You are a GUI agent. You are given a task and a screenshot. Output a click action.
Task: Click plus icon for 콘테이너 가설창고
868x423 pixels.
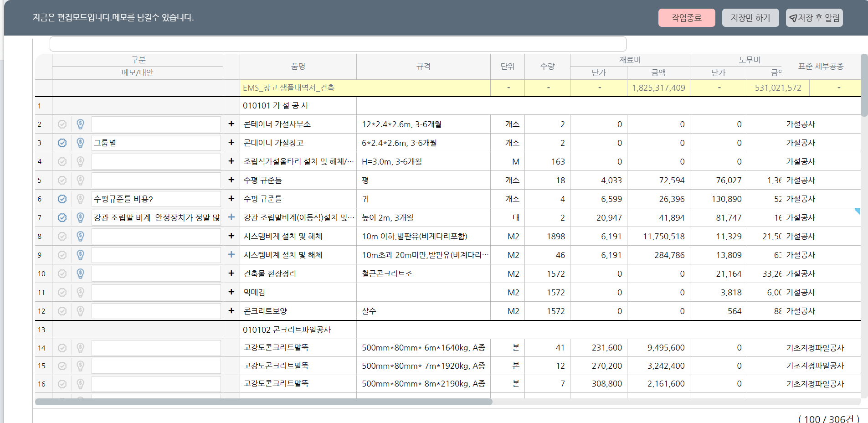231,142
